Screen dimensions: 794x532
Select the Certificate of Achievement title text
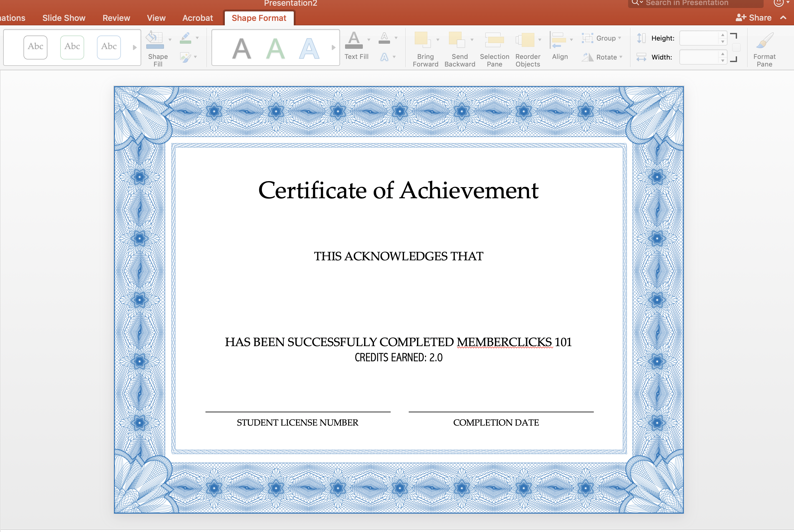coord(398,190)
